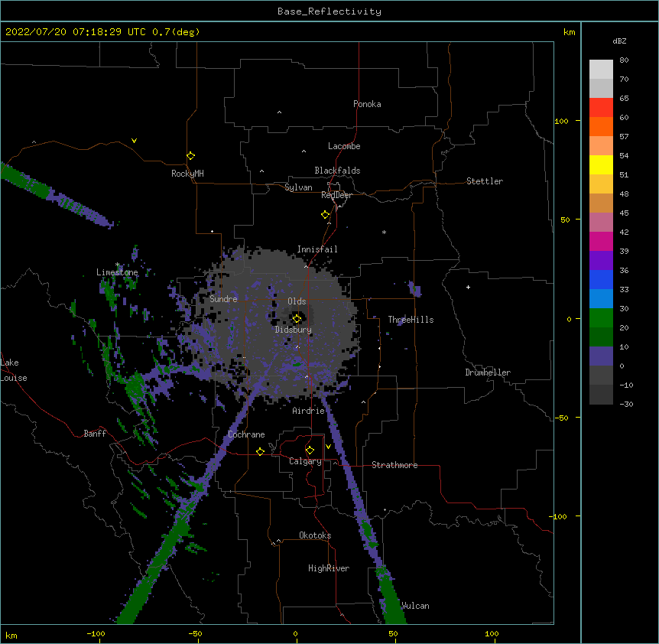Screen dimensions: 659x644
Task: Click the Cochrane town label
Action: tap(246, 434)
